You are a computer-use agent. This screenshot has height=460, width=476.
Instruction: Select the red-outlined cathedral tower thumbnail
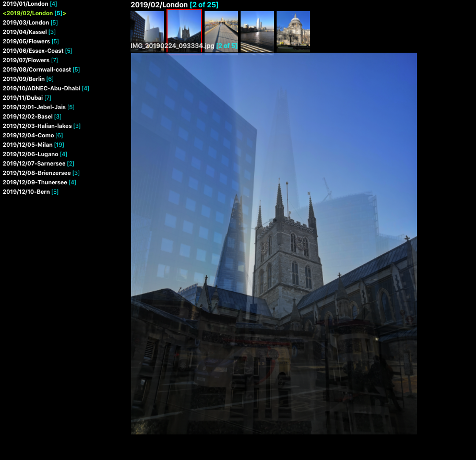184,31
